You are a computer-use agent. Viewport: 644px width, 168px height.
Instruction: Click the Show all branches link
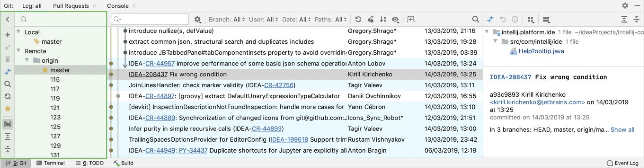(x=622, y=130)
